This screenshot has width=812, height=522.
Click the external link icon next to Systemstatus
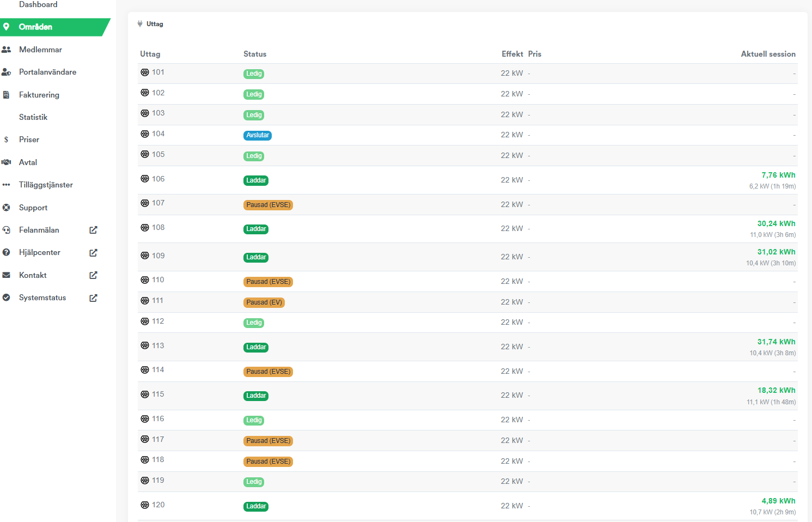[93, 298]
